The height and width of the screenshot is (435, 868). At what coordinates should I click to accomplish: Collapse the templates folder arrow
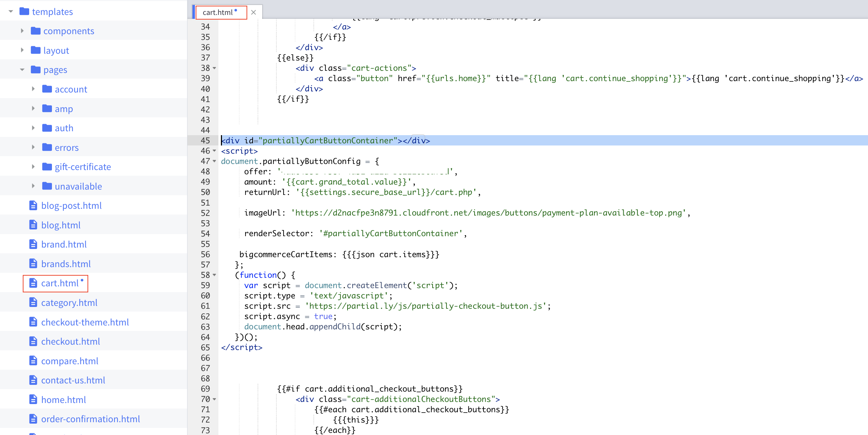tap(11, 12)
